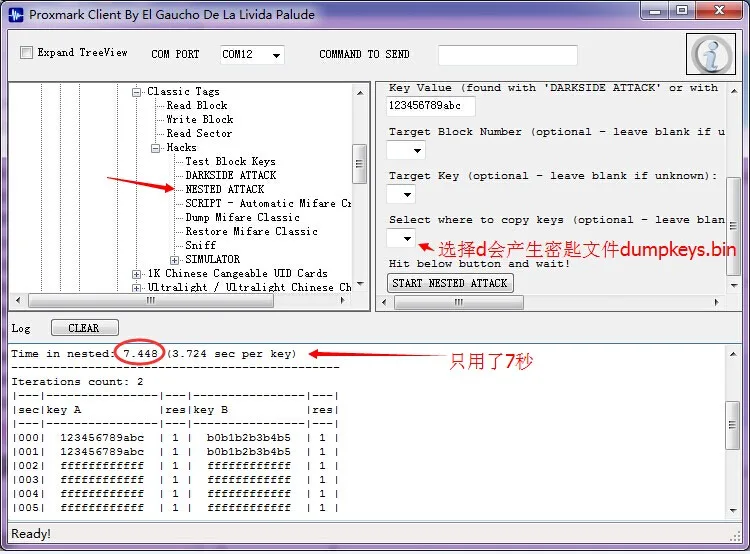Screen dimensions: 750x554
Task: Select Sniff in the tree
Action: [200, 245]
